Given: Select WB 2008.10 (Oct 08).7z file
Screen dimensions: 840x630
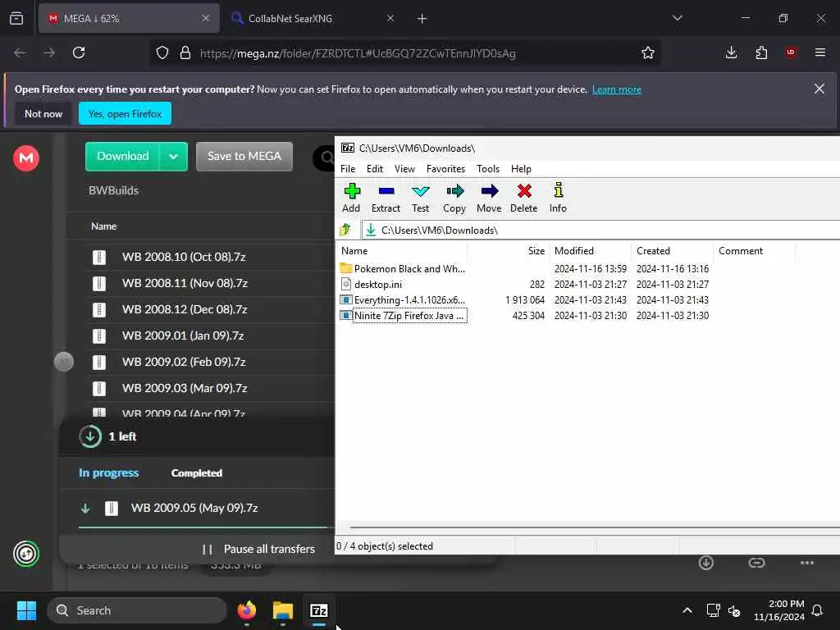Looking at the screenshot, I should coord(184,257).
